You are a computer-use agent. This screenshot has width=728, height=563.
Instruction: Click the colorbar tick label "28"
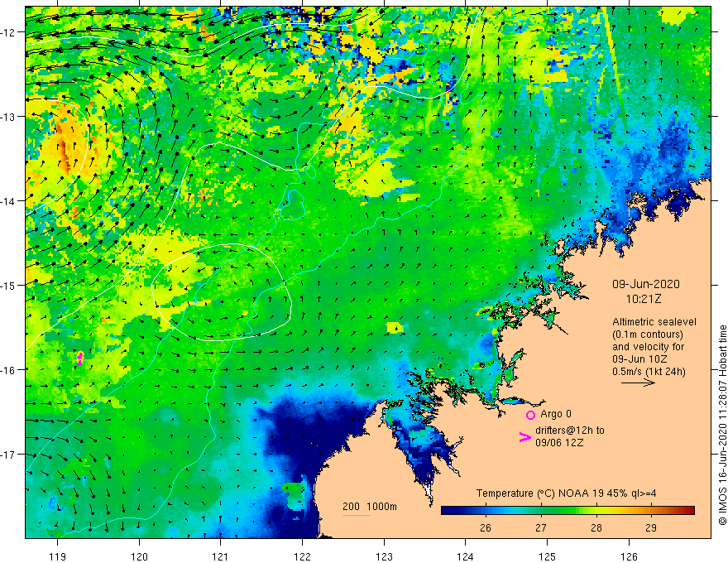point(596,528)
